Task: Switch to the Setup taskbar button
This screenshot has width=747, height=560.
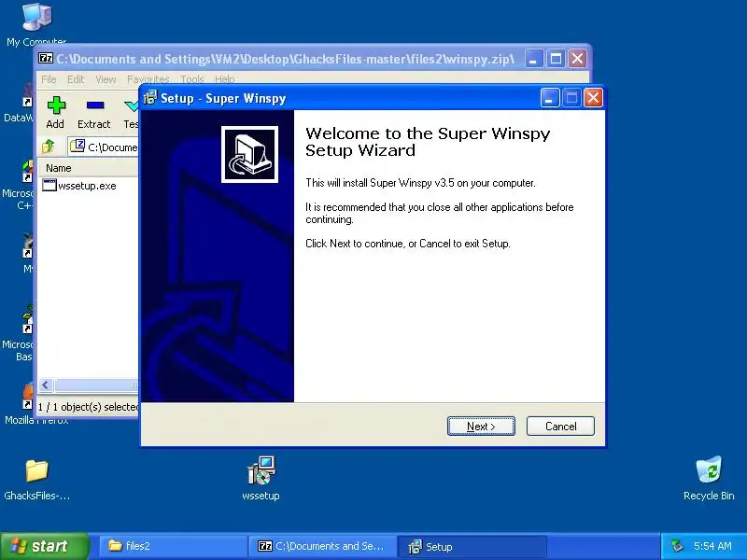Action: click(472, 546)
